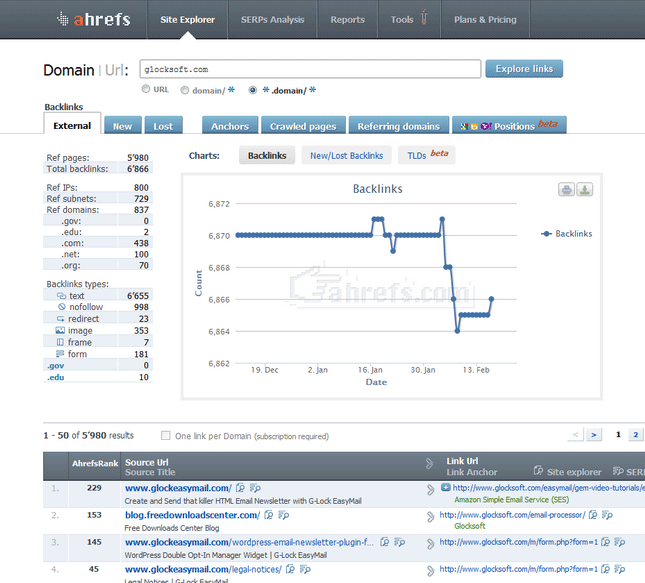
Task: Show the TLDs beta chart
Action: (x=427, y=155)
